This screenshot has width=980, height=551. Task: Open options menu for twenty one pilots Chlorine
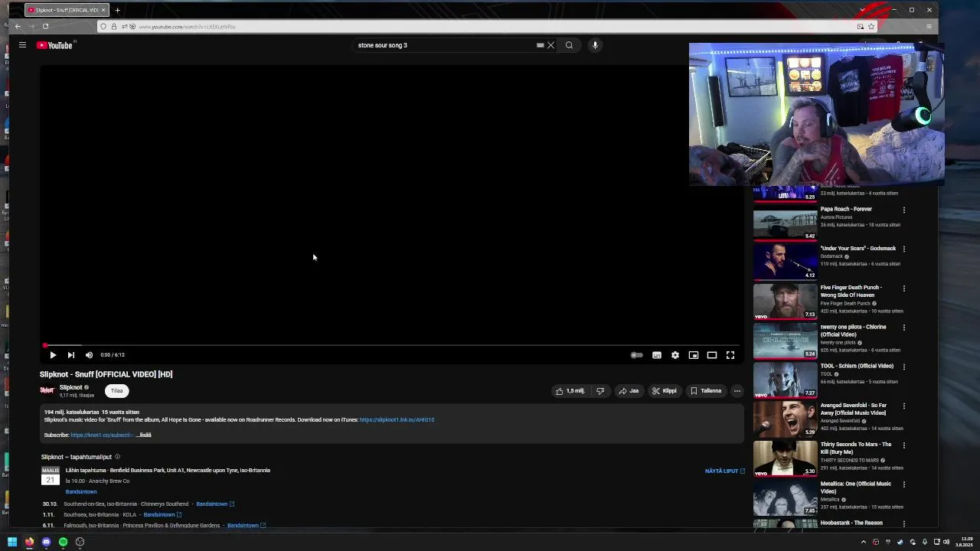click(904, 328)
